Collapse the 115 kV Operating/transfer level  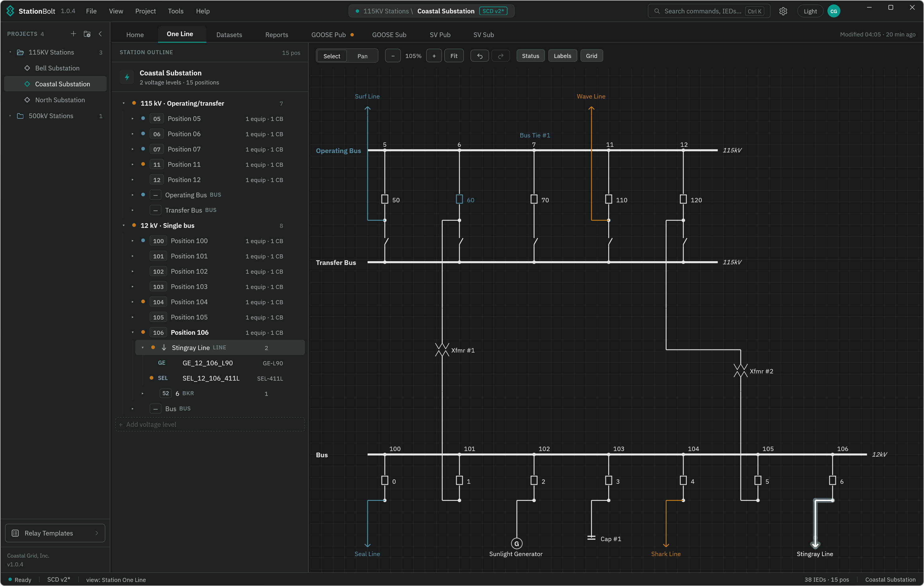coord(123,103)
